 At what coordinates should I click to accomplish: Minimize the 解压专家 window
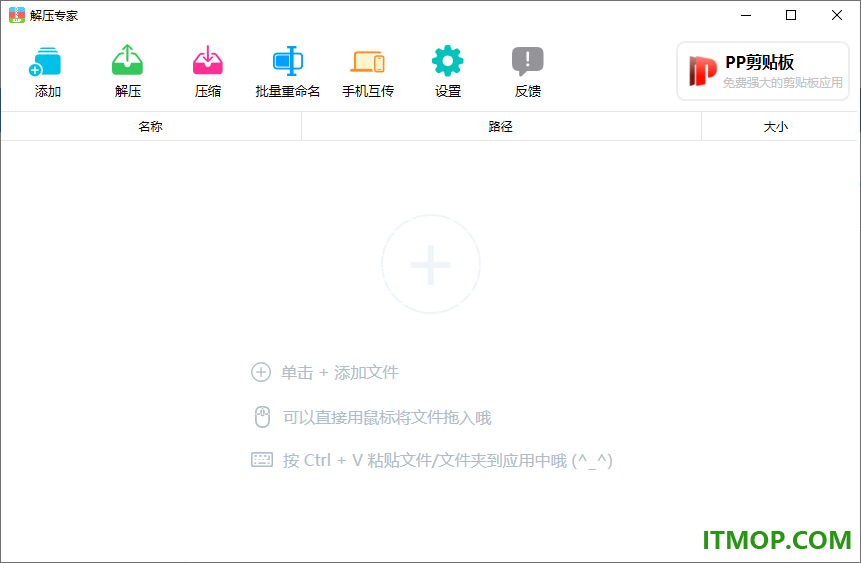click(746, 15)
